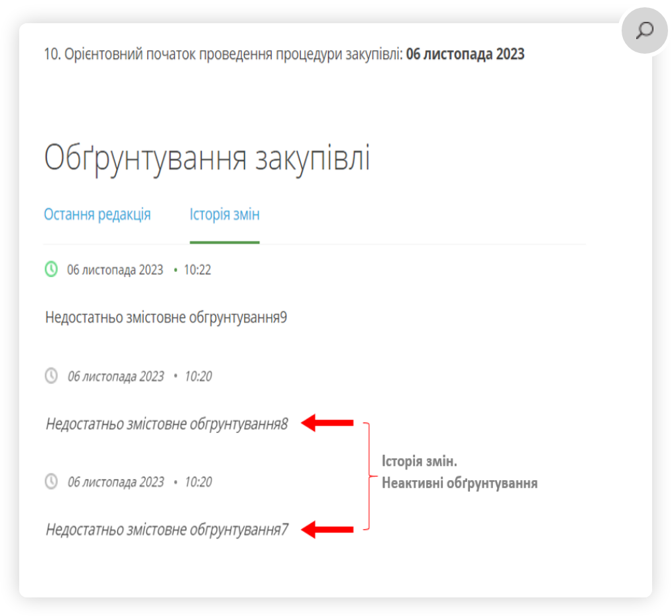Click the date next to the green clock
672x616 pixels.
click(115, 270)
